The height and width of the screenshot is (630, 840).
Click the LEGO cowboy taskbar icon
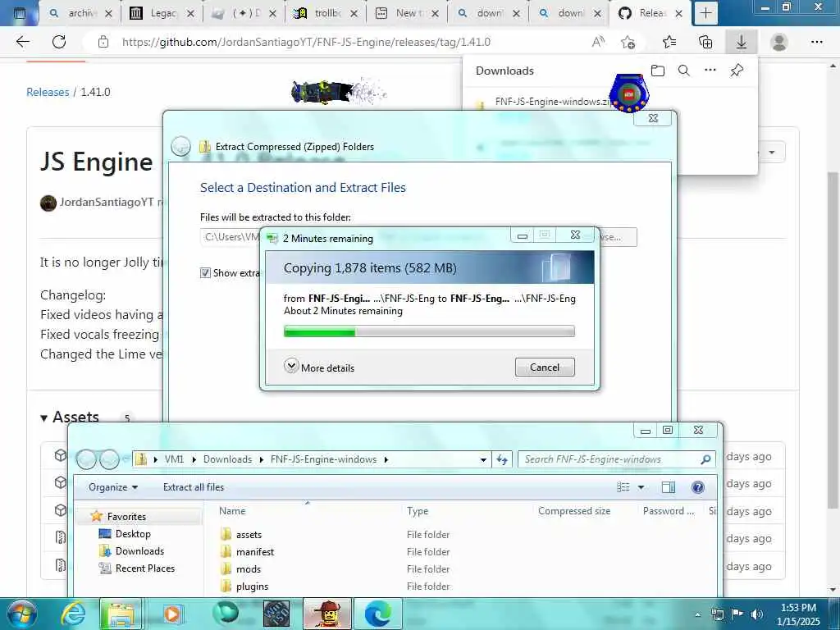[327, 614]
